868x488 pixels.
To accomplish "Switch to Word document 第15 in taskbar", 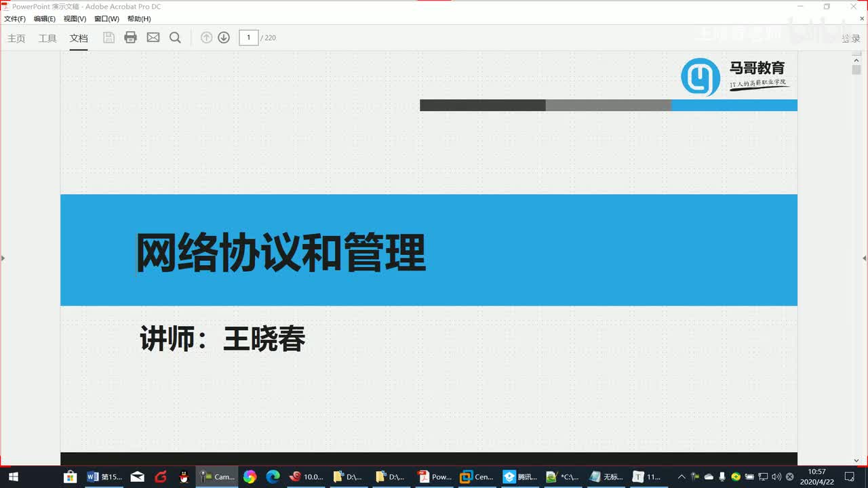I will point(104,476).
